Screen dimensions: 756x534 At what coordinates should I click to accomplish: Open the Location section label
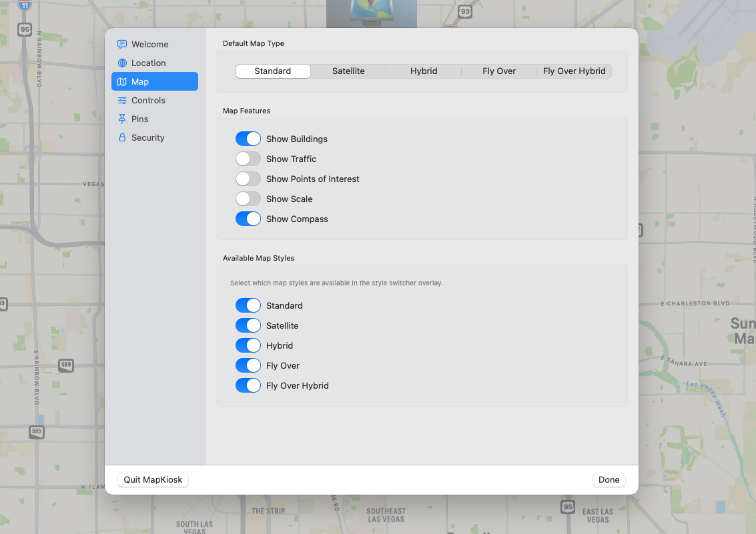[x=149, y=63]
